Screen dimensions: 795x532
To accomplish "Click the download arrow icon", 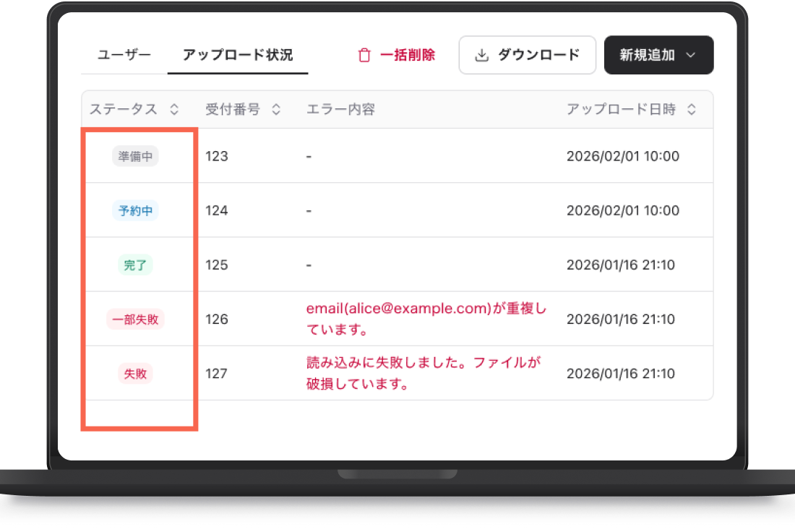I will coord(481,55).
